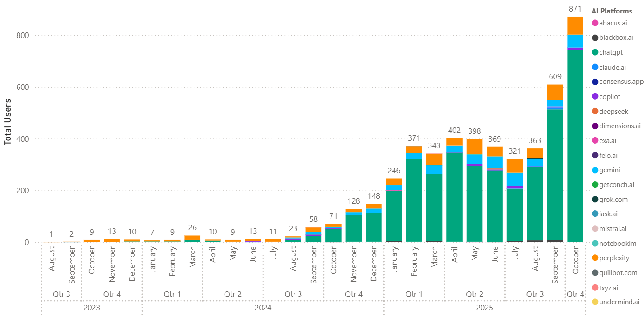Image resolution: width=644 pixels, height=321 pixels.
Task: Click the 7 data label above January
Action: [152, 232]
